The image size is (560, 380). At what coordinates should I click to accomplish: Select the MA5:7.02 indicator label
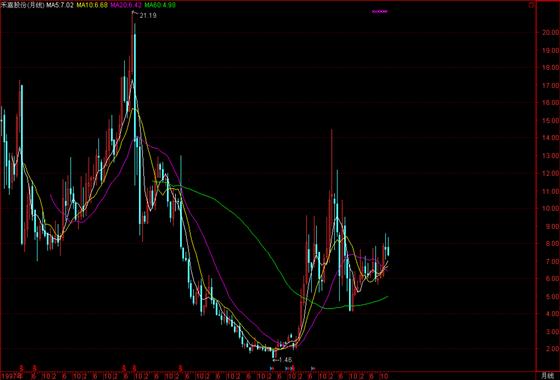pos(60,5)
